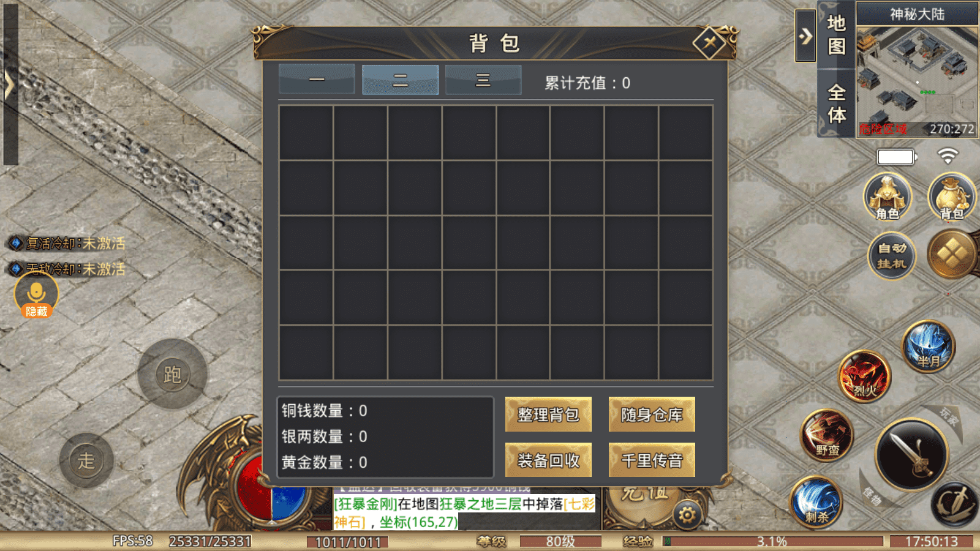The height and width of the screenshot is (551, 980).
Task: Activate the 半月 skill icon
Action: tap(929, 346)
